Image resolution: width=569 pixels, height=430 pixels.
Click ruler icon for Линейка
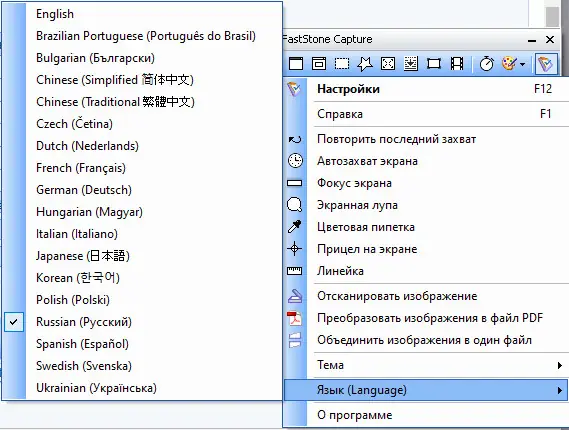click(x=294, y=271)
